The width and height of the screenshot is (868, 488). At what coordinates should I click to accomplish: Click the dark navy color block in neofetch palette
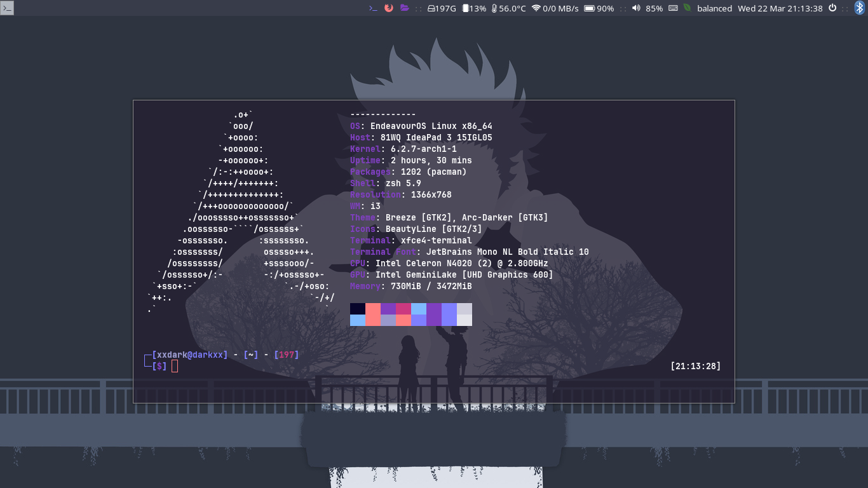click(358, 309)
